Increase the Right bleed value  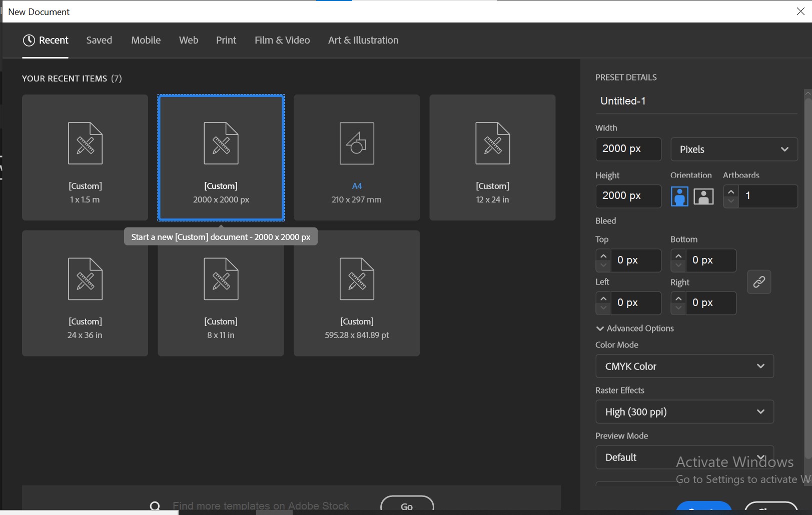[678, 298]
